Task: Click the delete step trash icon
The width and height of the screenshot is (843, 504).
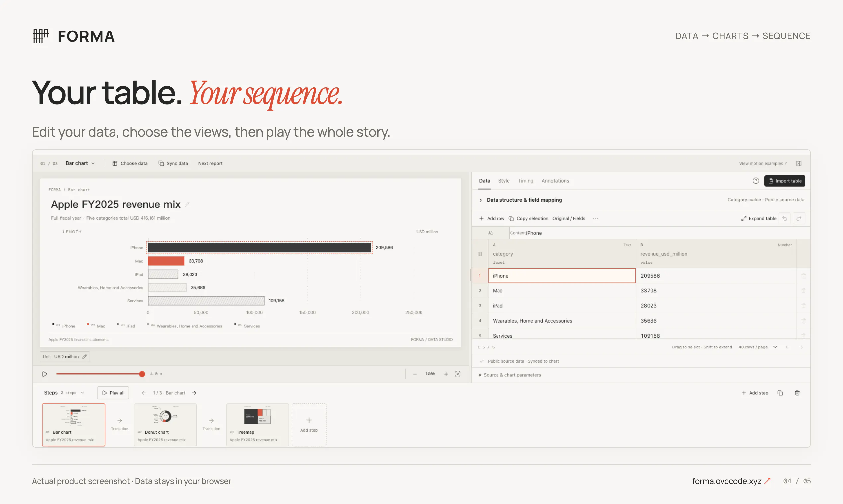Action: point(797,393)
